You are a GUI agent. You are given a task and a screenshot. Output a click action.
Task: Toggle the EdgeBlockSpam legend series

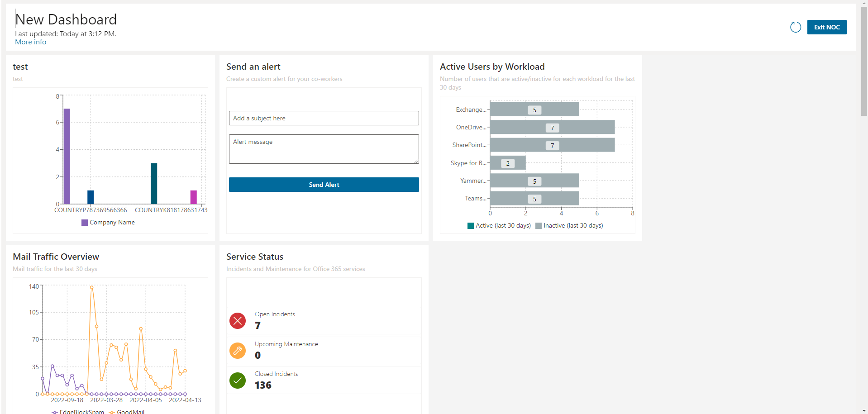[x=55, y=412]
